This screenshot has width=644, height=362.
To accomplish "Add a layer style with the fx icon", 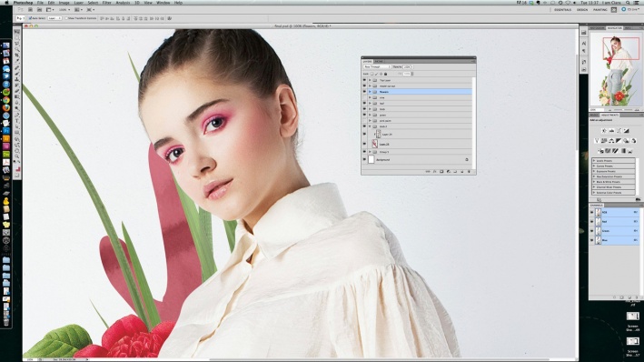I will [x=434, y=172].
